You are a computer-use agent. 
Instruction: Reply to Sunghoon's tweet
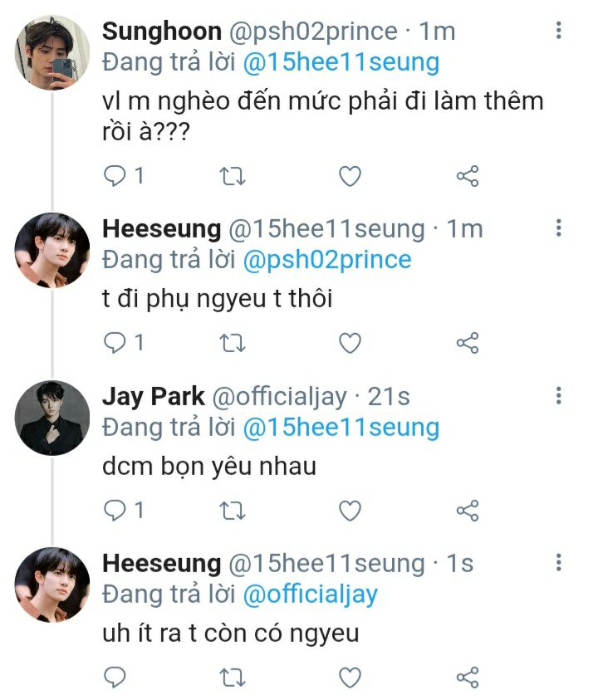114,176
